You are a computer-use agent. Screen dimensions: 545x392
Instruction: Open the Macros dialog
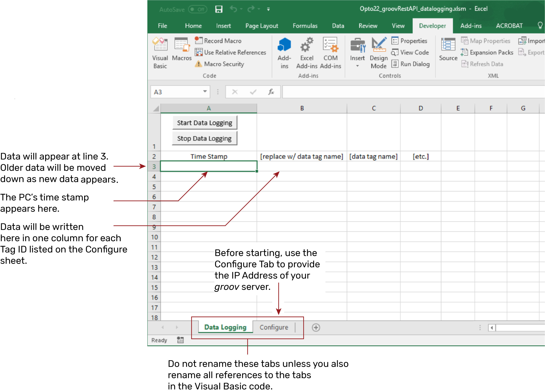click(x=182, y=49)
